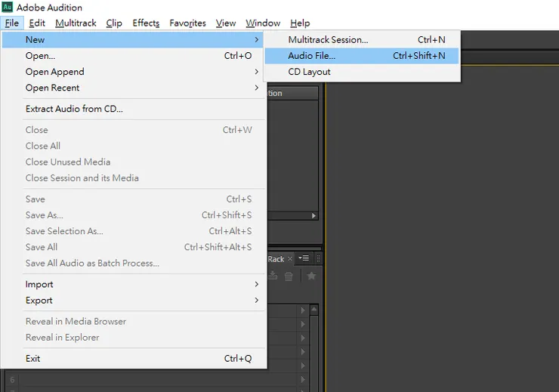This screenshot has width=559, height=392.
Task: Open the View menu
Action: 226,23
